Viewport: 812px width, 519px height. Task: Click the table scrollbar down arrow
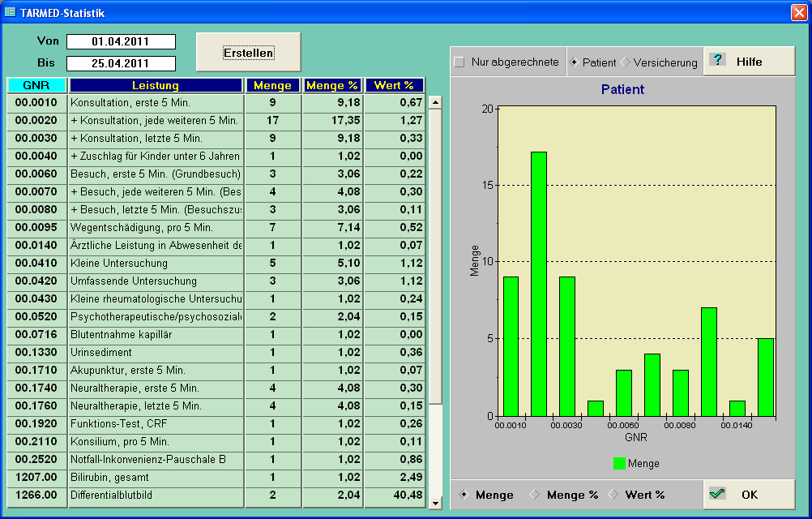click(435, 503)
